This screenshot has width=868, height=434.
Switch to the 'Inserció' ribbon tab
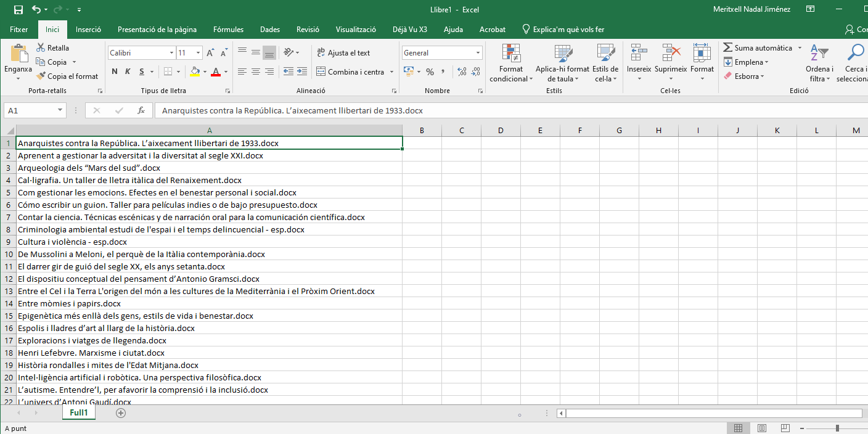[88, 29]
